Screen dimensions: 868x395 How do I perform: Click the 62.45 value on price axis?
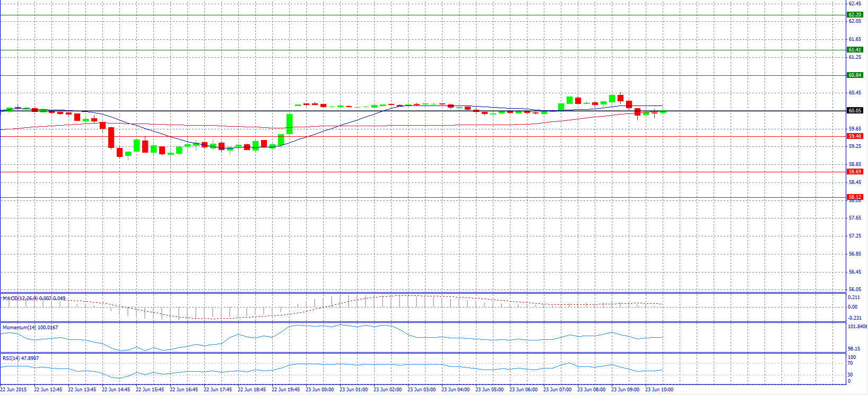[x=855, y=4]
